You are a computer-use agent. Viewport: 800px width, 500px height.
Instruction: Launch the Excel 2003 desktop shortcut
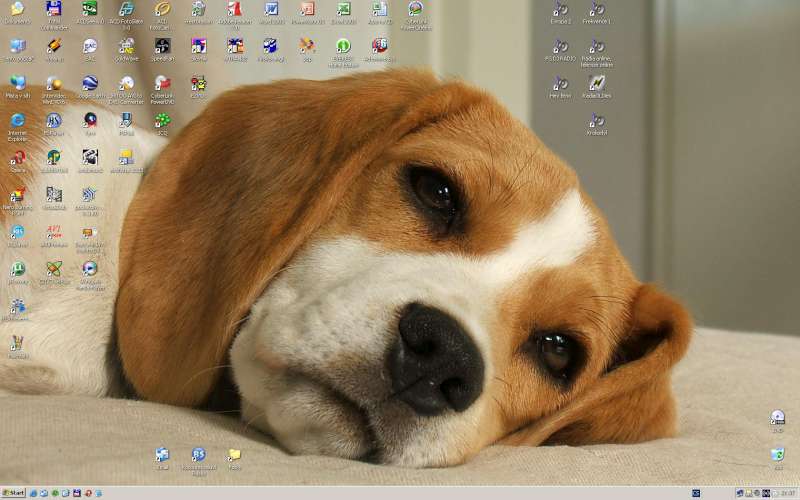coord(343,9)
